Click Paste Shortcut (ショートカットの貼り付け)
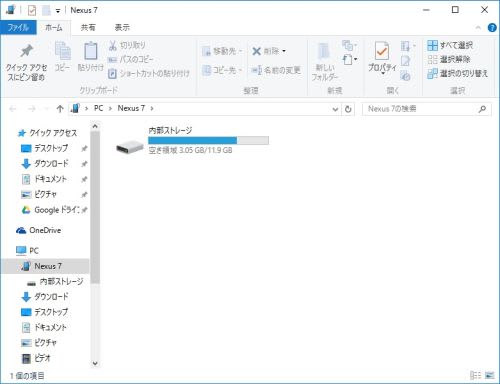Screen dimensions: 500x384 [149, 73]
